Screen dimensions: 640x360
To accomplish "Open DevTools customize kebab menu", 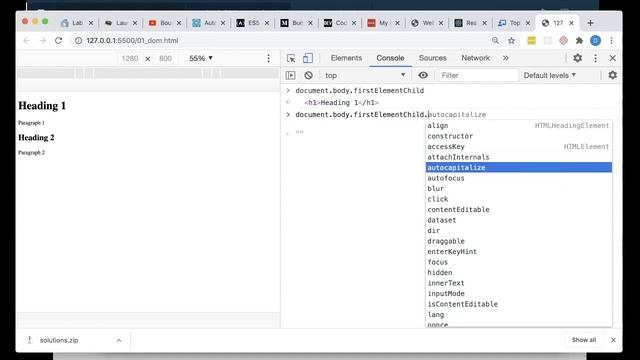I will point(596,58).
